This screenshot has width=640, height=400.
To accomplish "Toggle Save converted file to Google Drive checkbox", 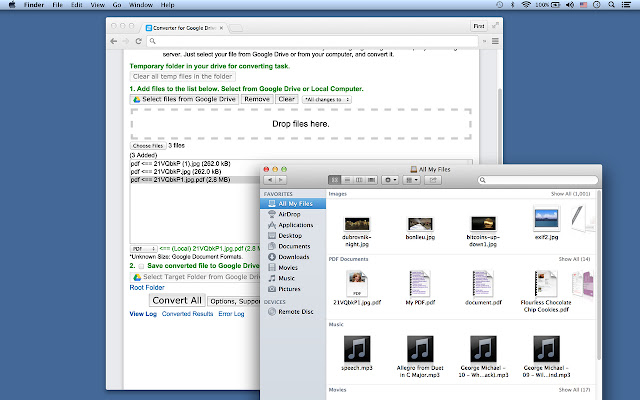I will 141,266.
